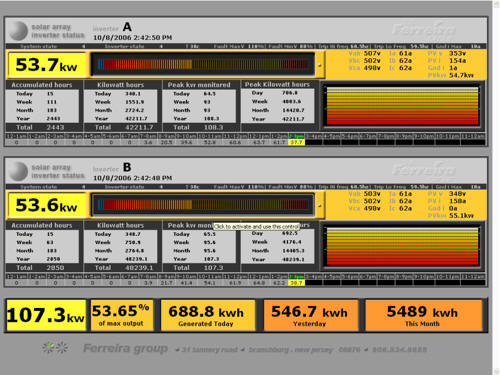Click the 688.8 kwh Generated Today box
This screenshot has width=500, height=375.
[207, 315]
